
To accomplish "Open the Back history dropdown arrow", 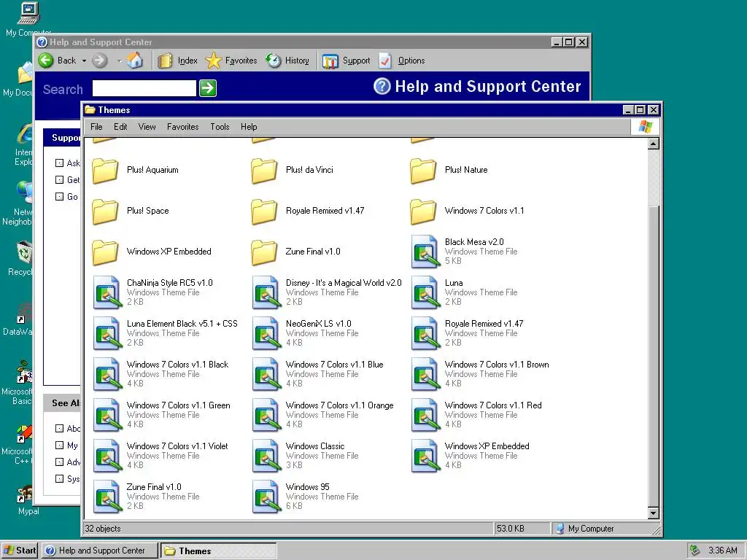I will 84,61.
